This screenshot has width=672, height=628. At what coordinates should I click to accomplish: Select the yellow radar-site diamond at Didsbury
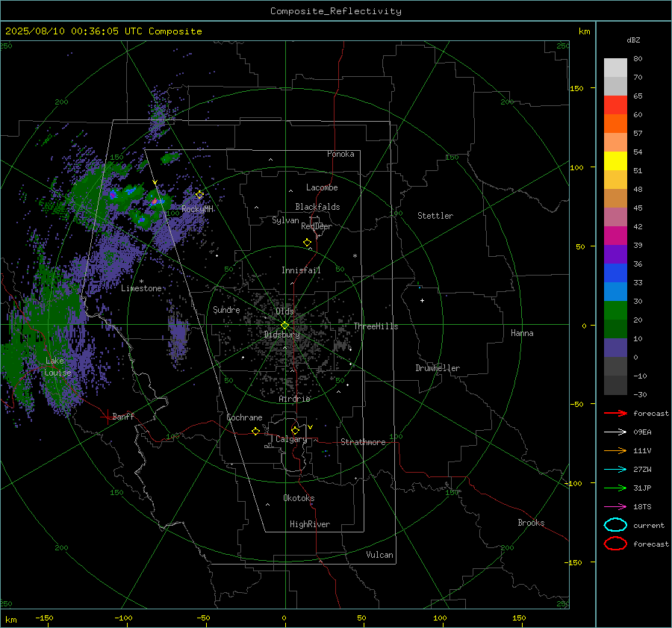click(x=284, y=326)
